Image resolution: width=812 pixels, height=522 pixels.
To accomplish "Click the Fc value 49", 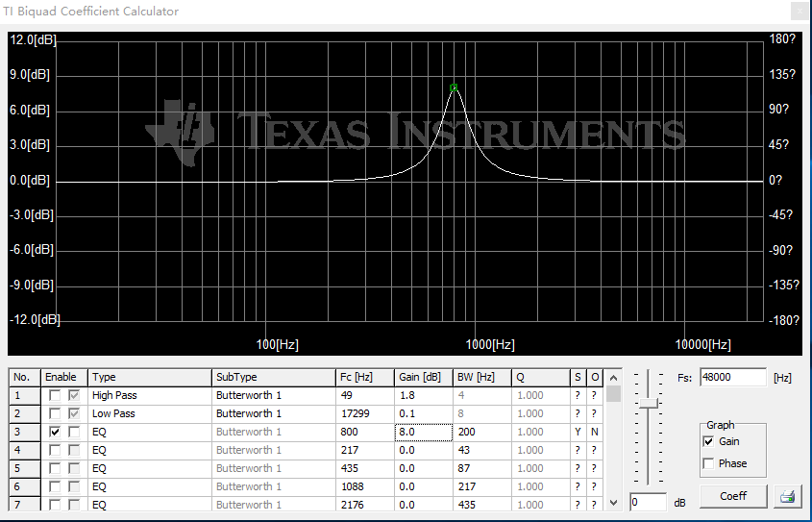I will (x=365, y=396).
